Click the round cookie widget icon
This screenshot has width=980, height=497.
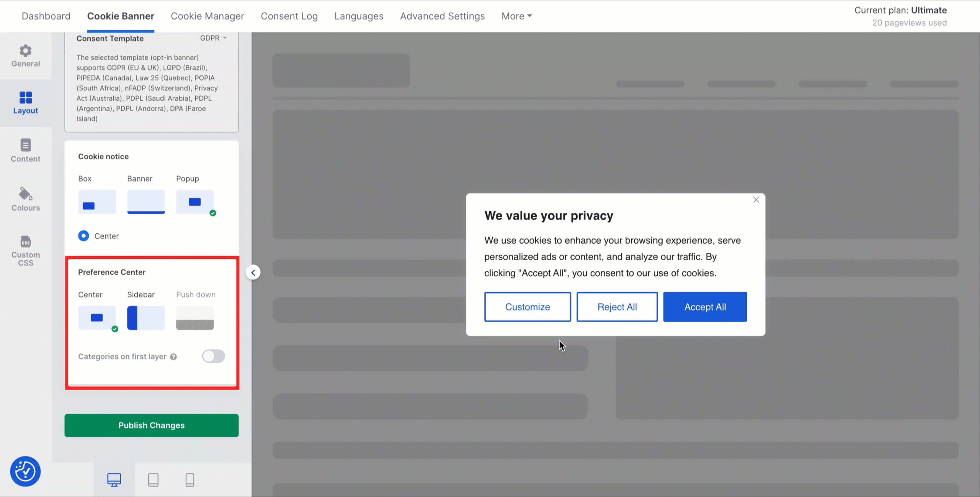point(25,471)
